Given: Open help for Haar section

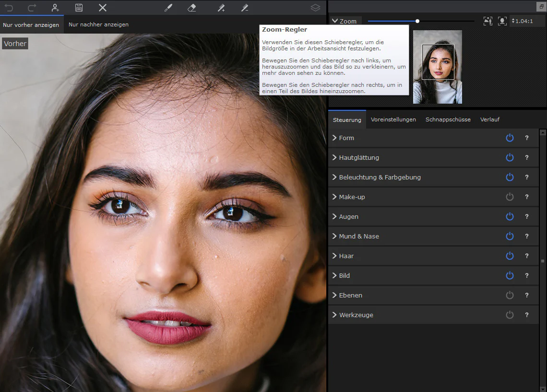Looking at the screenshot, I should [527, 256].
